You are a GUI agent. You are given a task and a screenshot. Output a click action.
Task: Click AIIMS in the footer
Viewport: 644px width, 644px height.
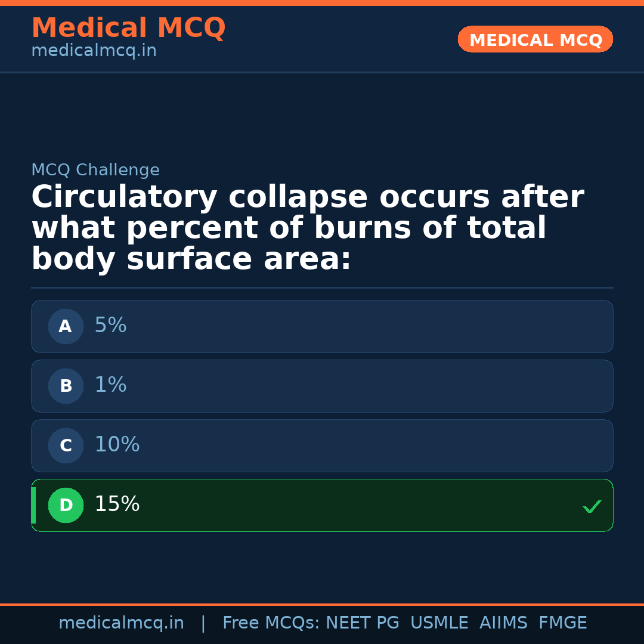click(503, 624)
